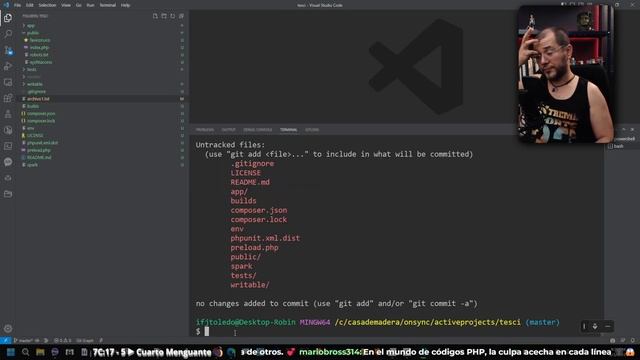Viewport: 640px width, 360px height.
Task: Open the Search view in activity bar
Action: coord(8,34)
